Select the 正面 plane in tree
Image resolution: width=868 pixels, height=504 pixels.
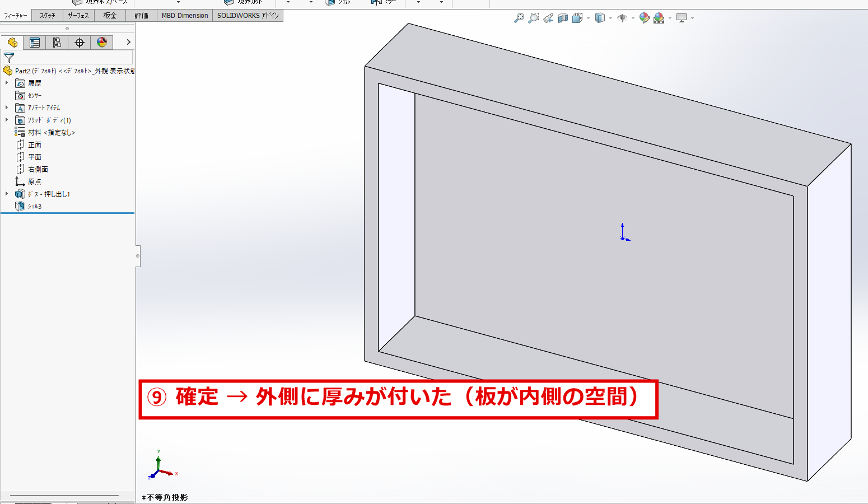click(x=29, y=144)
